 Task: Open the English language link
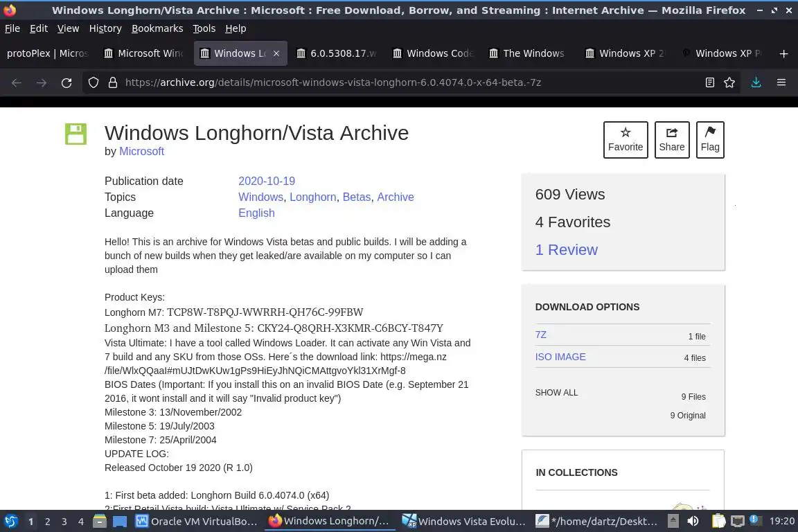click(x=256, y=213)
